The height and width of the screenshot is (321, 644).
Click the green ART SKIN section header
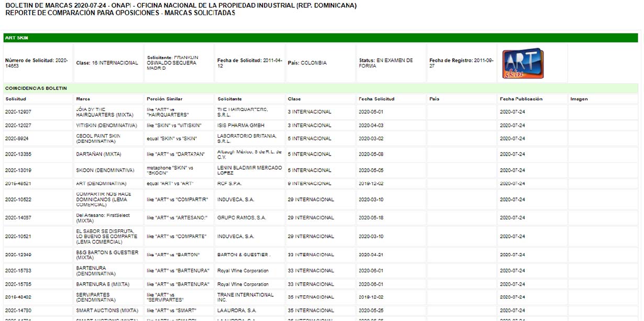pos(320,38)
